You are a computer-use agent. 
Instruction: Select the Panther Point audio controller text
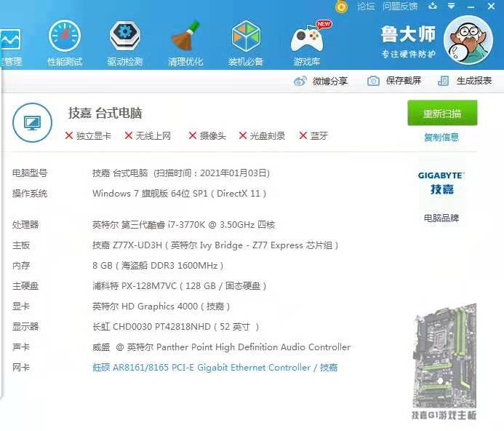tap(222, 347)
